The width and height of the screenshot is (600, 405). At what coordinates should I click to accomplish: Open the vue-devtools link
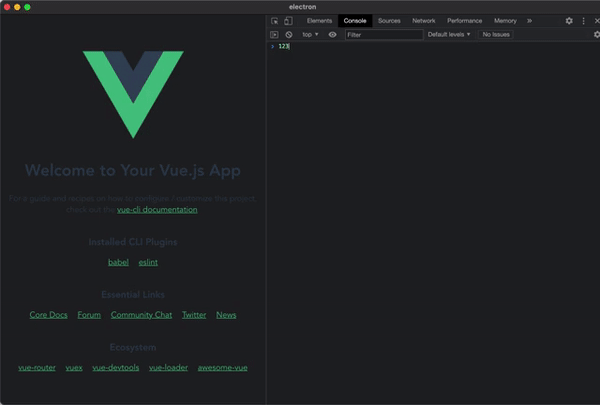(x=116, y=367)
